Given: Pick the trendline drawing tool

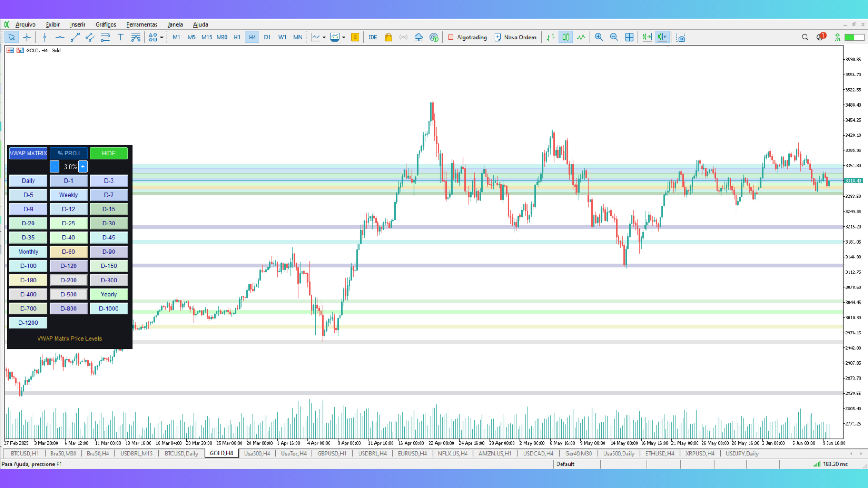Looking at the screenshot, I should (75, 38).
